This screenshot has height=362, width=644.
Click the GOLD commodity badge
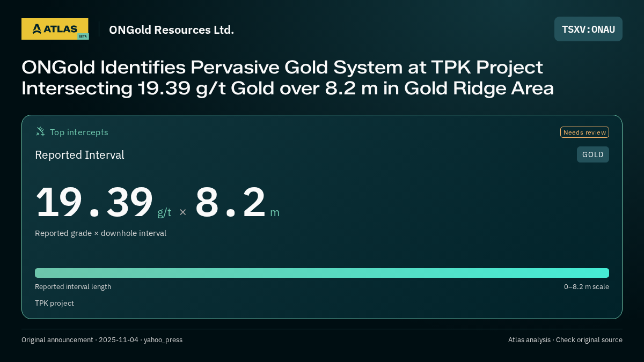click(593, 154)
